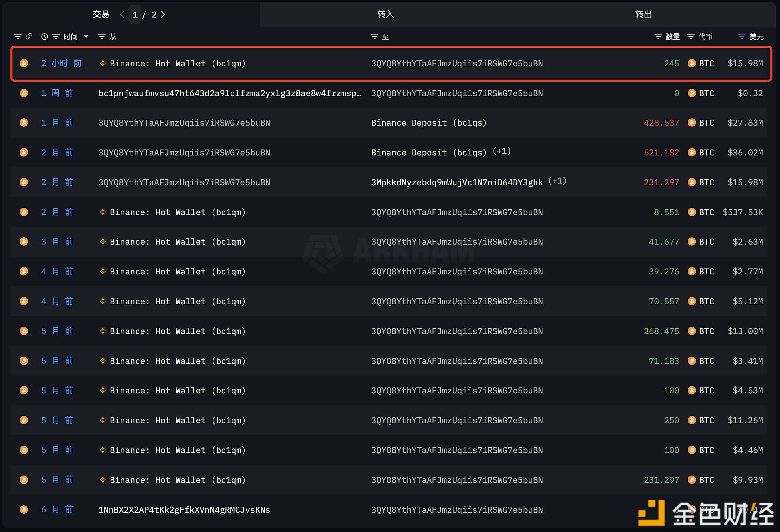
Task: Open the filter icon beside the link icon
Action: tap(18, 36)
